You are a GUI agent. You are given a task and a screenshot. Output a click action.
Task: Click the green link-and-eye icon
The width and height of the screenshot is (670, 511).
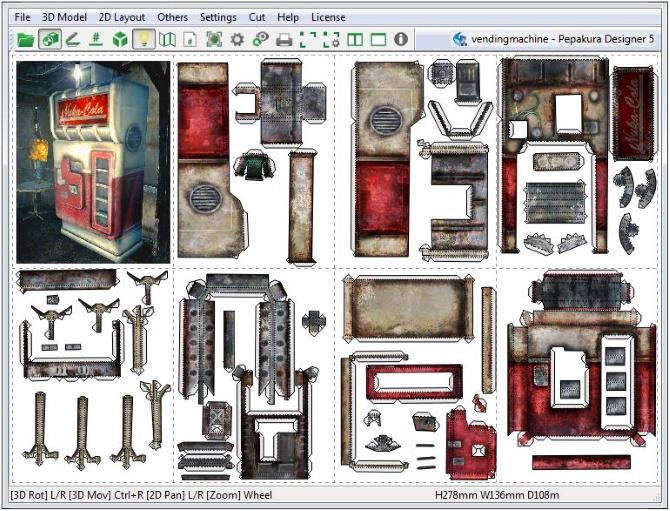point(260,39)
